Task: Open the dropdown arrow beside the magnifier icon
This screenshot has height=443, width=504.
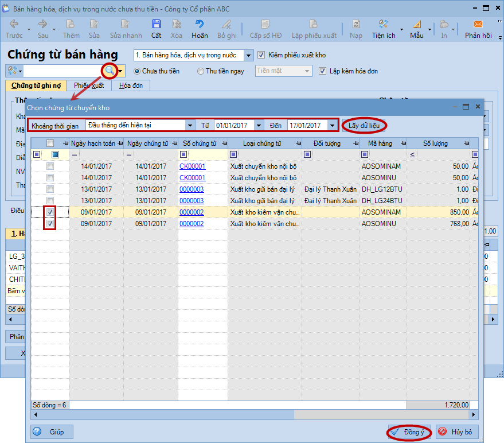Action: (x=120, y=71)
